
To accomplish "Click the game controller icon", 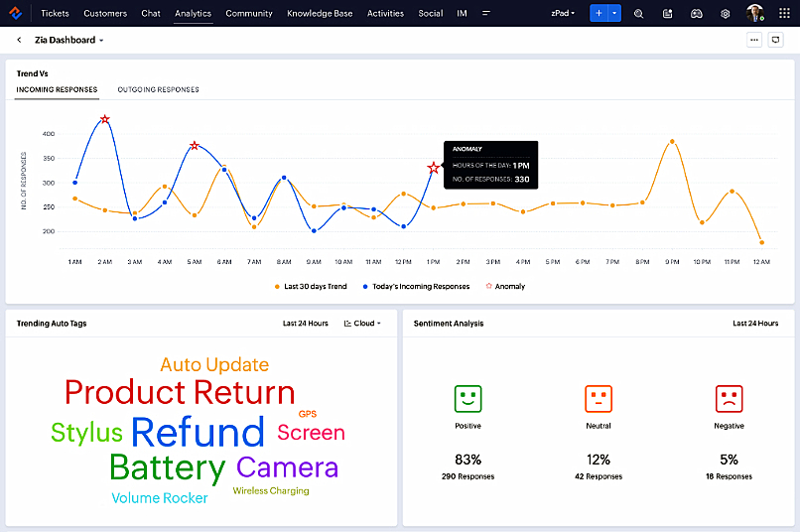I will coord(697,14).
